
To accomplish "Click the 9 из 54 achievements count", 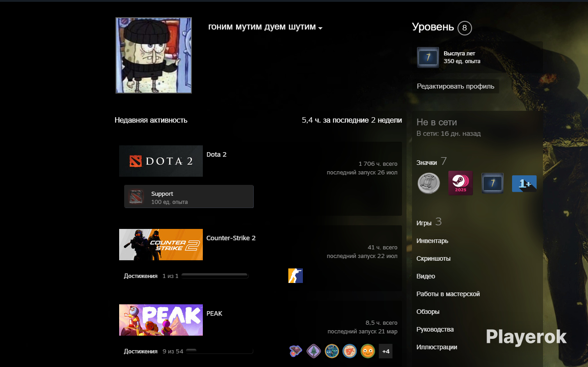I will (x=173, y=351).
